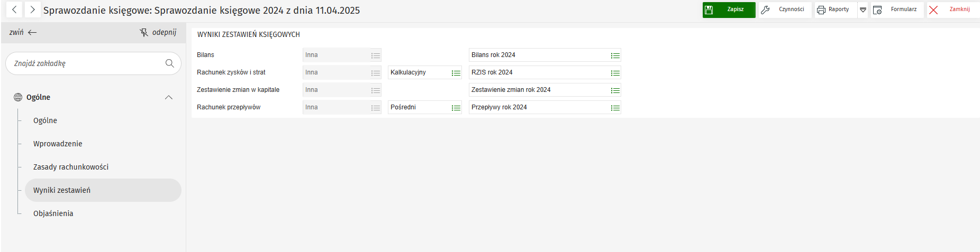
Task: Collapse the Ogólne tree section chevron
Action: tap(169, 97)
